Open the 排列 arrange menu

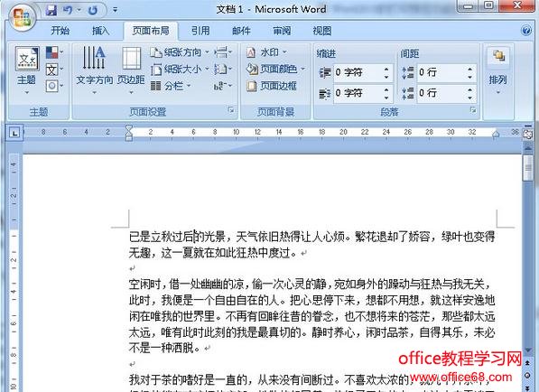(x=498, y=70)
